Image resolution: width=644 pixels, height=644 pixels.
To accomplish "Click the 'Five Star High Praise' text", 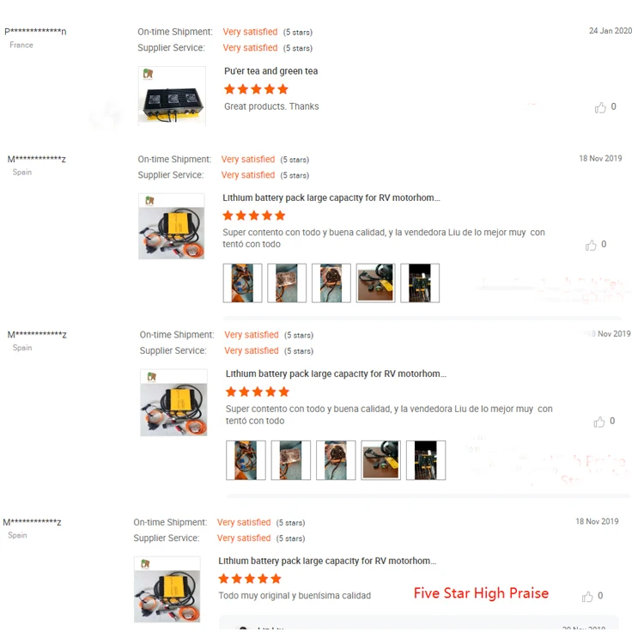I will [481, 593].
